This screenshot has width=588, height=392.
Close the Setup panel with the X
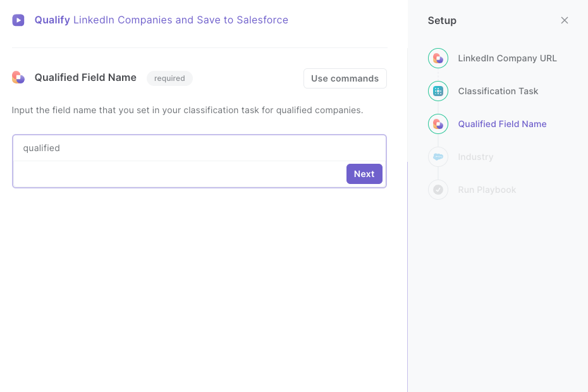tap(565, 20)
